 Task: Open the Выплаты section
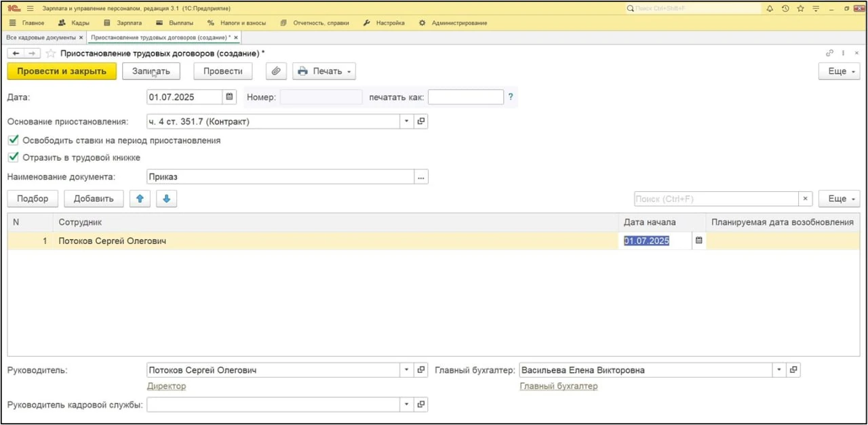pyautogui.click(x=175, y=23)
